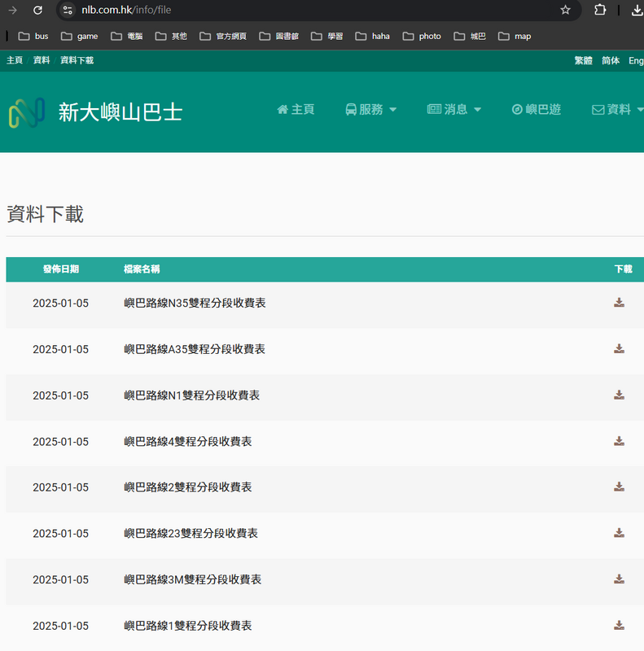The image size is (644, 651).
Task: Open the 圖書館 bookmarks folder
Action: coord(278,36)
